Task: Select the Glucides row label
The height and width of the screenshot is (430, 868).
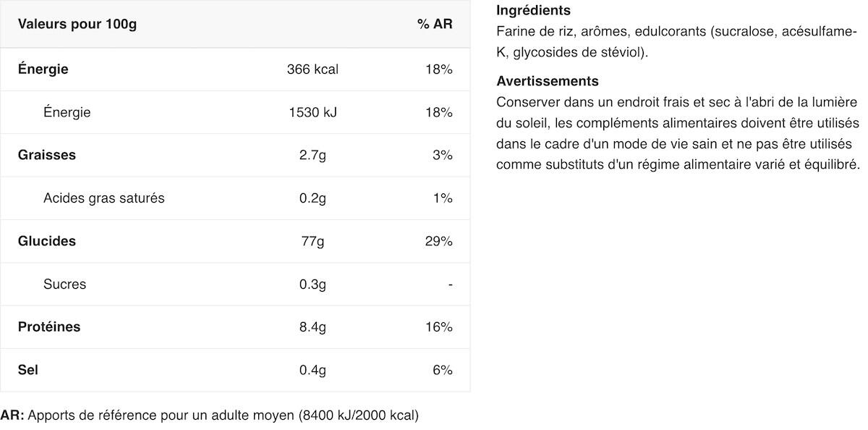Action: click(47, 241)
